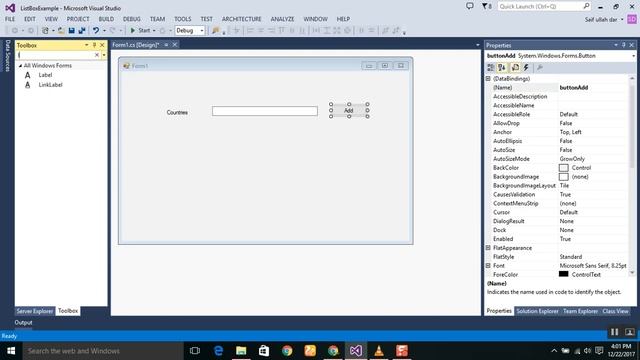Click the Open File toolbar icon
Image resolution: width=640 pixels, height=360 pixels.
tap(61, 30)
